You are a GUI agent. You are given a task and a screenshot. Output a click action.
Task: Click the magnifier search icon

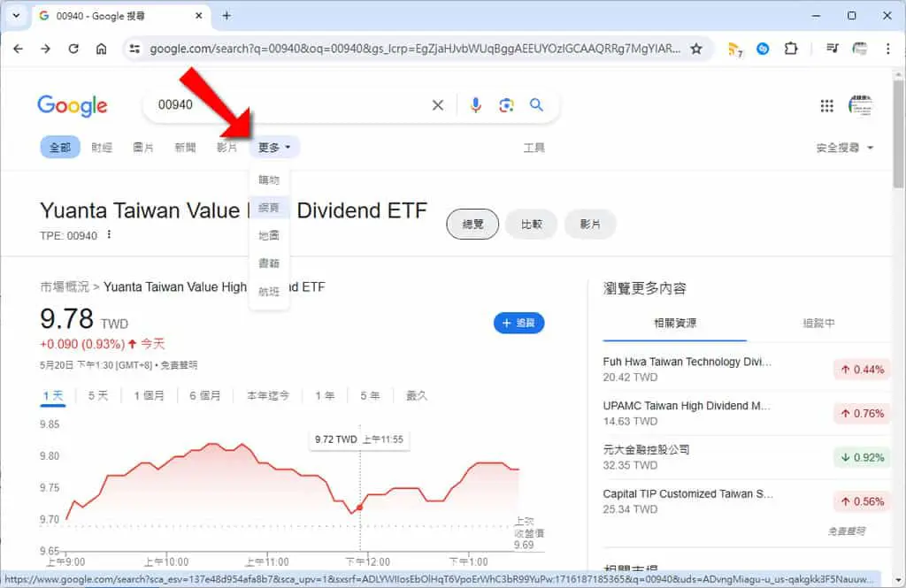coord(536,105)
